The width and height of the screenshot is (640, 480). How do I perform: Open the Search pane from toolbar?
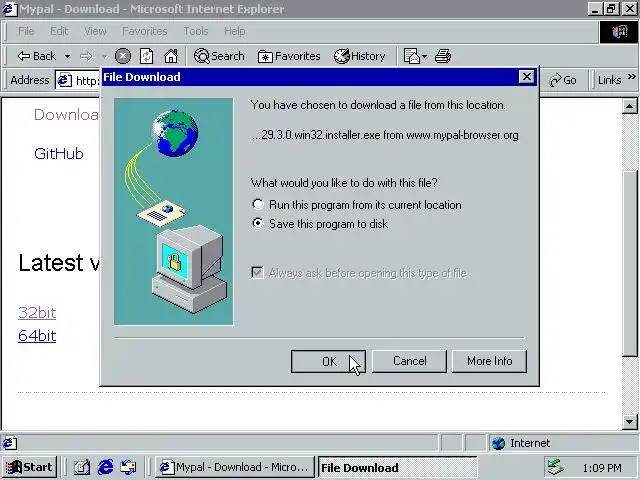pyautogui.click(x=219, y=56)
